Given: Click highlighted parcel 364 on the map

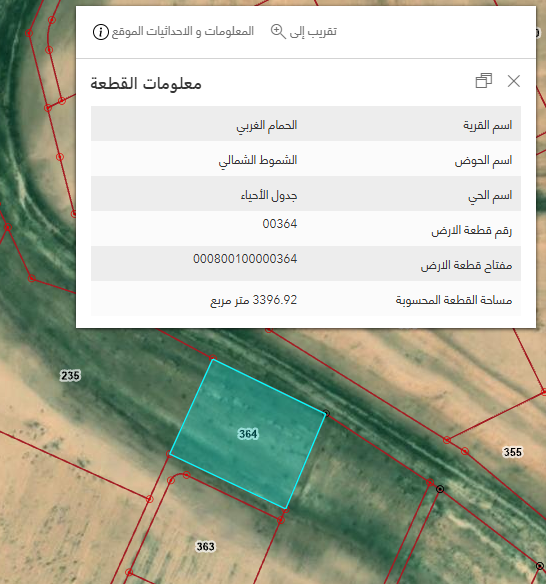Looking at the screenshot, I should (x=248, y=434).
